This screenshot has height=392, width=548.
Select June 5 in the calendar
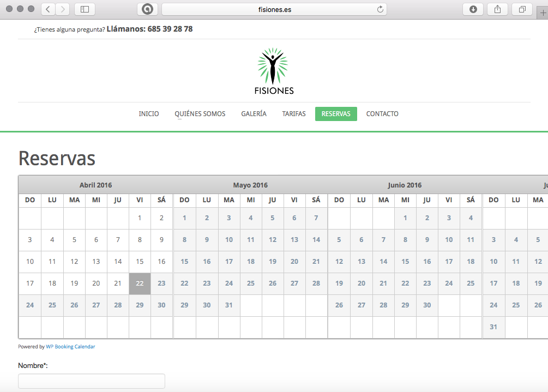pyautogui.click(x=339, y=240)
